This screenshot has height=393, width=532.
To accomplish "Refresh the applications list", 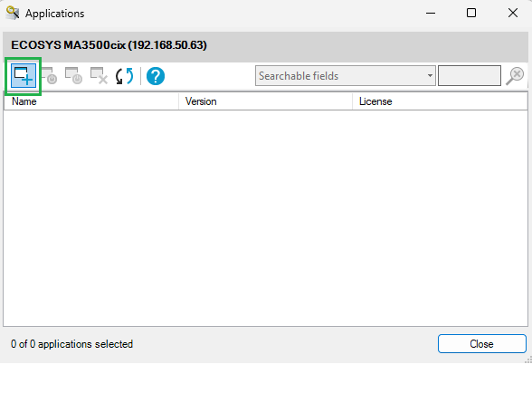I will (124, 76).
